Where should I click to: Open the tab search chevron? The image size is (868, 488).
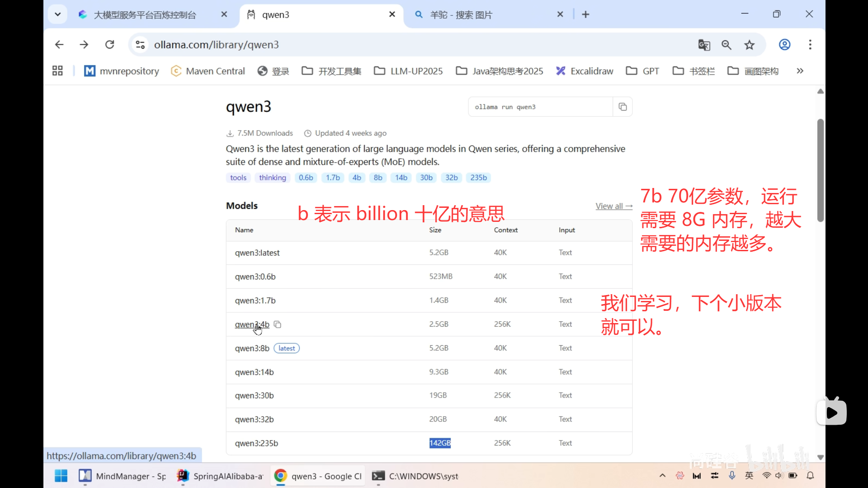[x=57, y=14]
